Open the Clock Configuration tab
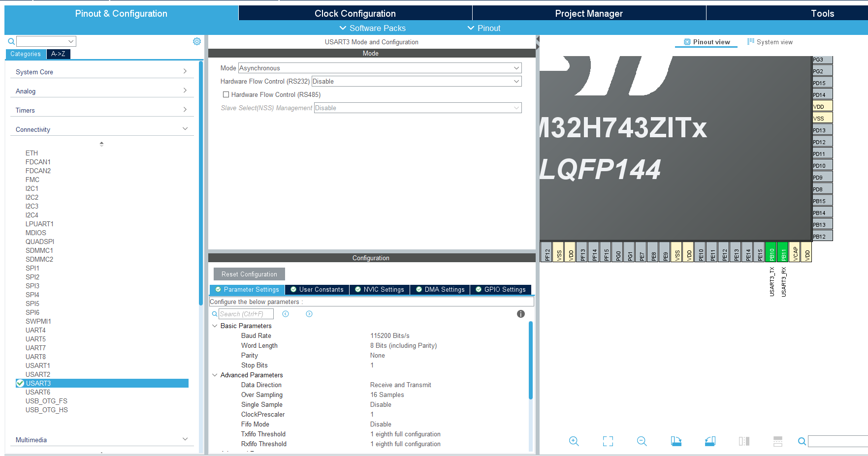 (x=355, y=13)
